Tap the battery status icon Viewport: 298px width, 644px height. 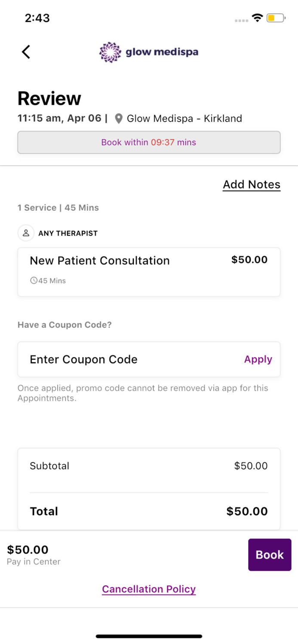point(276,18)
